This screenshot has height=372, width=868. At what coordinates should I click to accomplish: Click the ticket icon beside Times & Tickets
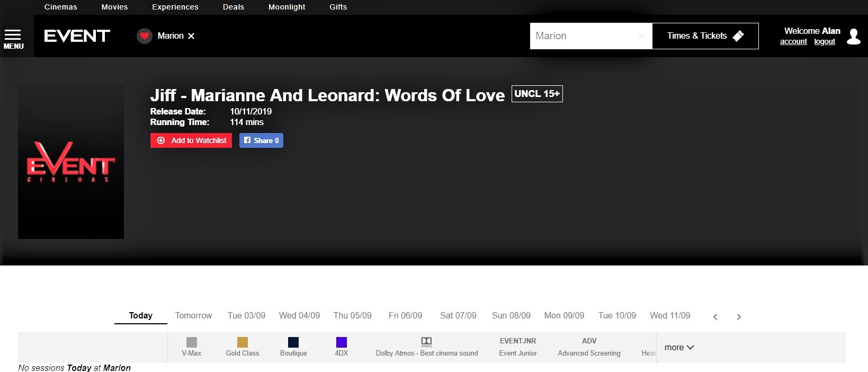(x=738, y=36)
